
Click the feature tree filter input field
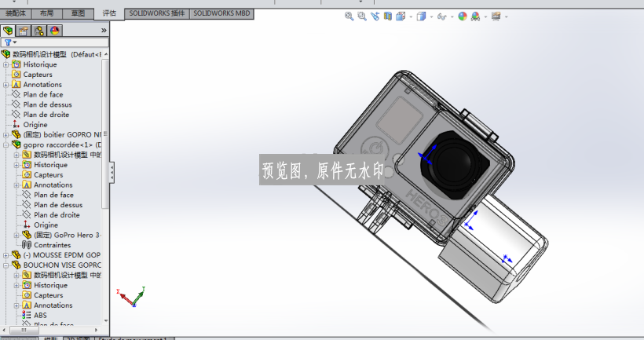[x=55, y=42]
